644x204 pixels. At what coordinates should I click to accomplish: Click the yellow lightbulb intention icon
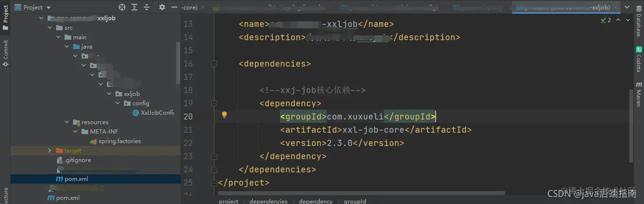pos(224,115)
